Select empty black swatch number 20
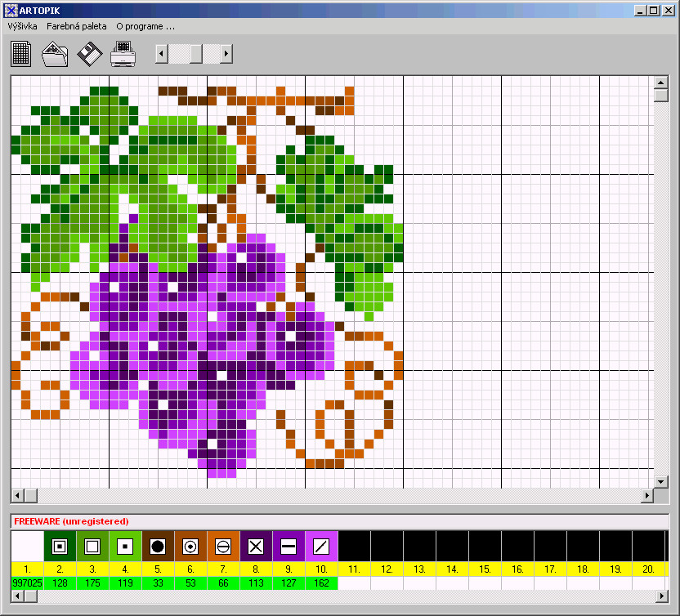This screenshot has width=680, height=616. coord(648,547)
